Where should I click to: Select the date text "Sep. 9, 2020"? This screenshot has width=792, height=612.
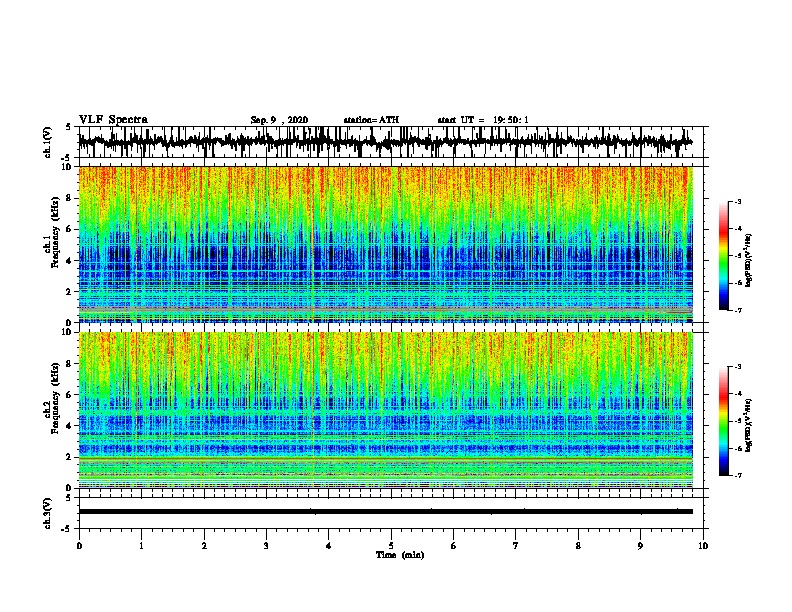click(x=279, y=120)
